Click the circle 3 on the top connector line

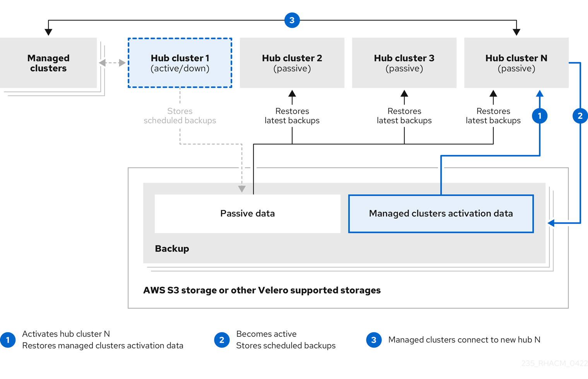coord(292,20)
